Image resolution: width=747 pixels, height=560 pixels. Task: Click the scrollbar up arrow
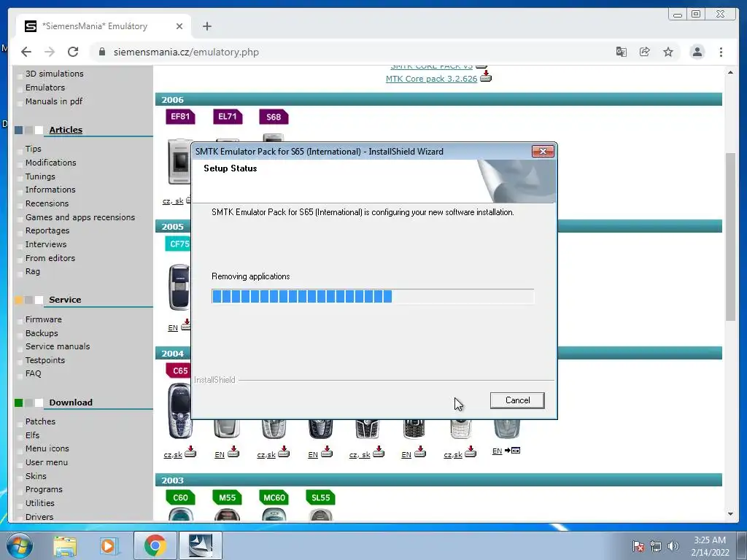(x=730, y=72)
